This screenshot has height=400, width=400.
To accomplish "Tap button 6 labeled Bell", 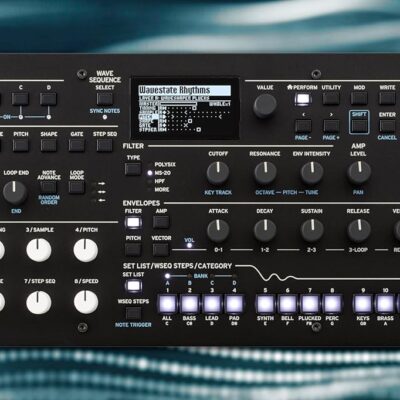I will click(x=288, y=304).
